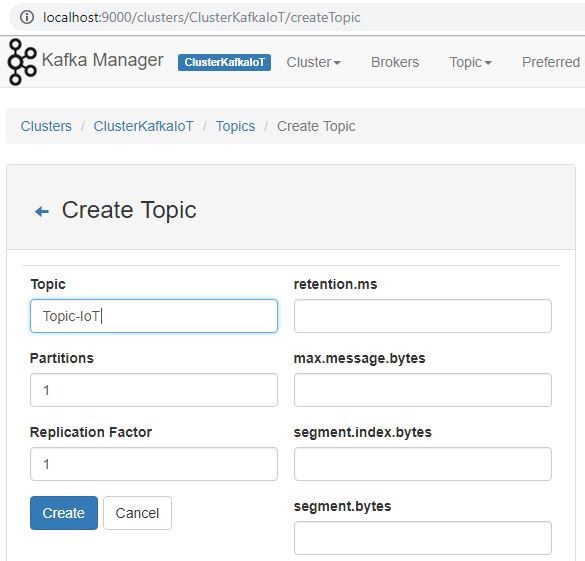This screenshot has height=561, width=585.
Task: Expand the Topic dropdown in navbar
Action: 470,62
